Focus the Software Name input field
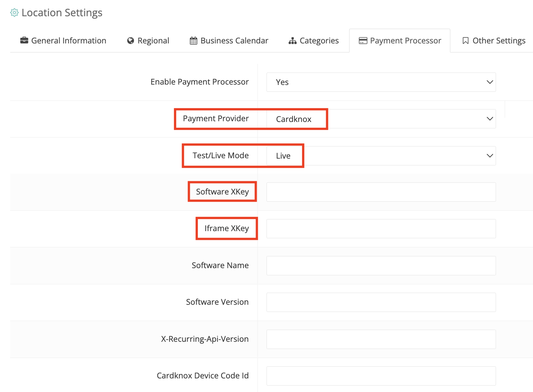 point(381,265)
